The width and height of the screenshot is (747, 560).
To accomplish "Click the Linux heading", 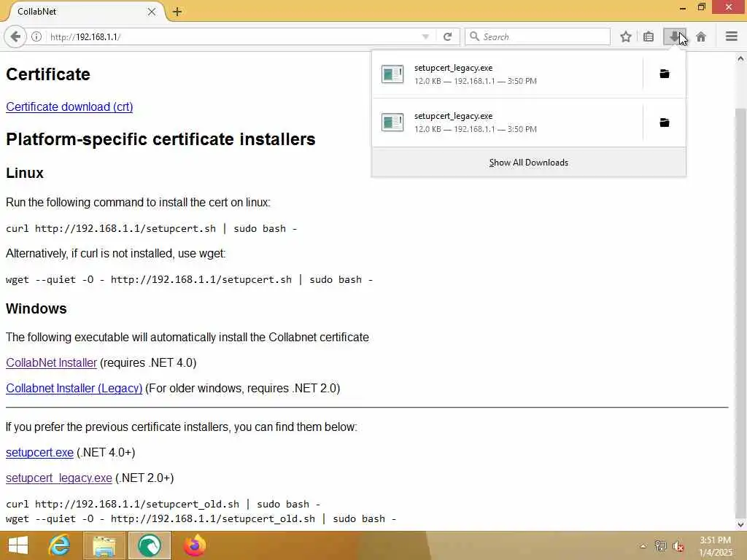I will 25,173.
